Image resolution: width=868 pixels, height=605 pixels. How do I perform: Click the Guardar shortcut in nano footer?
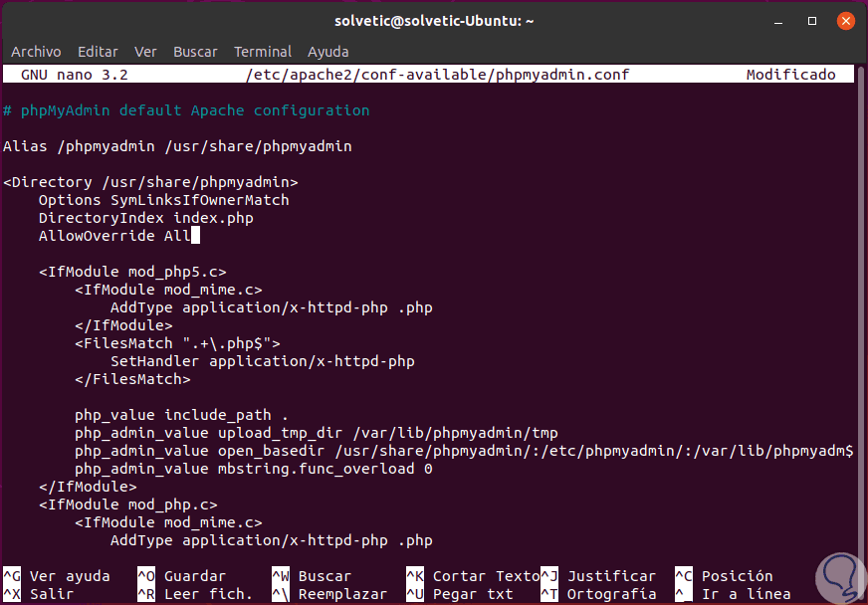point(194,576)
